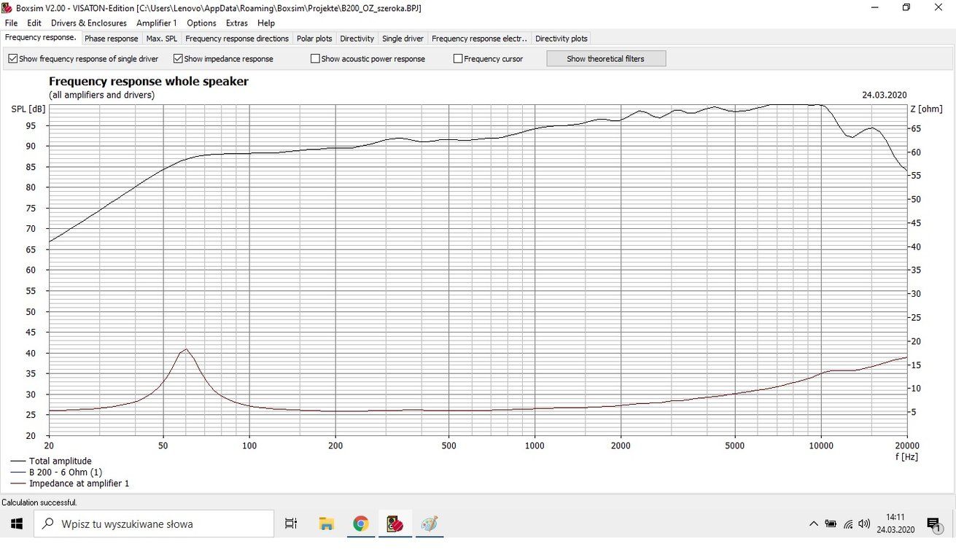Click the chart title Frequency response whole speaker
Screen dimensions: 956x560
(149, 82)
